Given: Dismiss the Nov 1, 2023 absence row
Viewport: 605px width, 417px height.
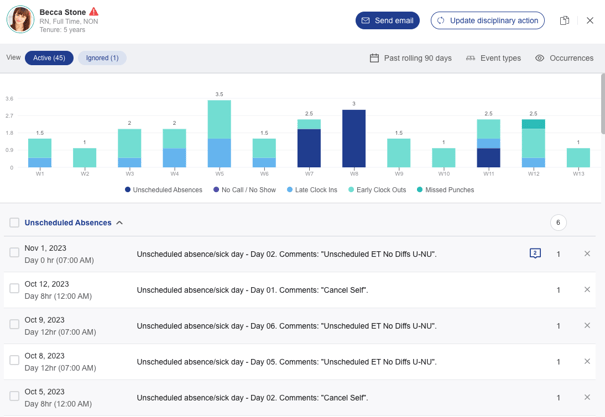Looking at the screenshot, I should [587, 254].
